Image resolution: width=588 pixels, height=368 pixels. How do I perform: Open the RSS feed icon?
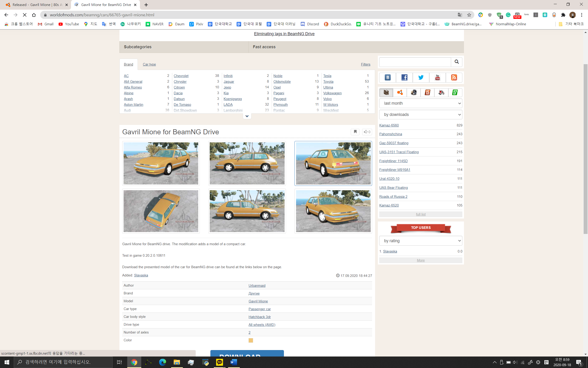[454, 78]
